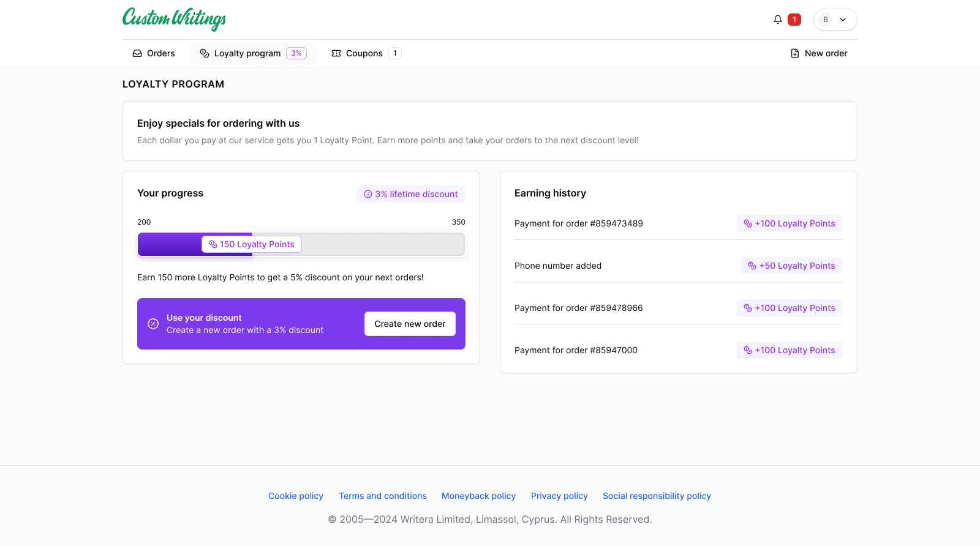Select the Phone number added +50 points badge

pyautogui.click(x=791, y=266)
